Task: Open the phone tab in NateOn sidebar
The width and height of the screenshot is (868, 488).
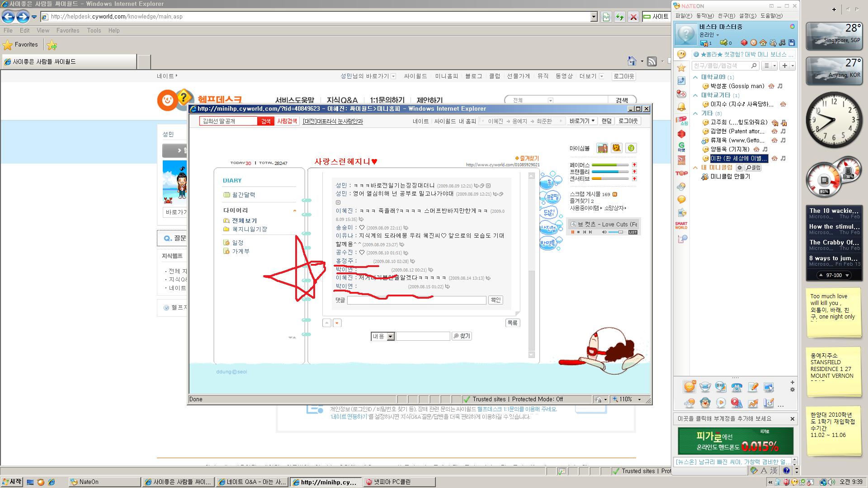Action: point(681,81)
